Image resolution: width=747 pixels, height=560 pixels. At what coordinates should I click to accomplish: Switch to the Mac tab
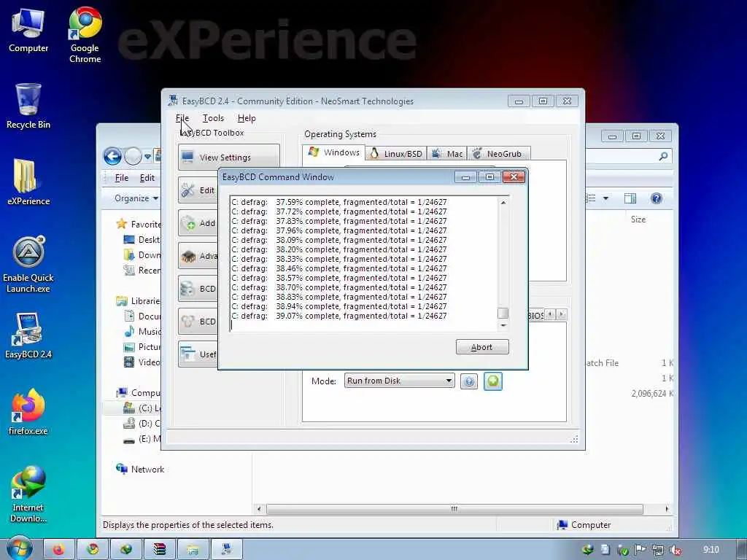click(x=447, y=154)
